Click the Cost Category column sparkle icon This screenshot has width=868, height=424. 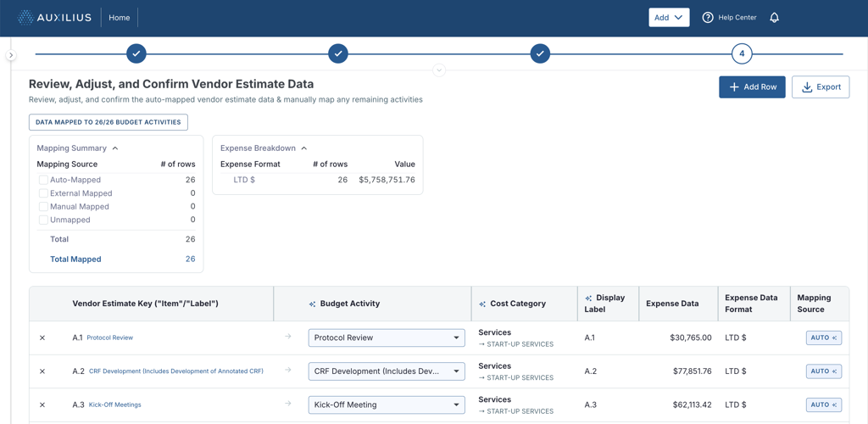482,304
